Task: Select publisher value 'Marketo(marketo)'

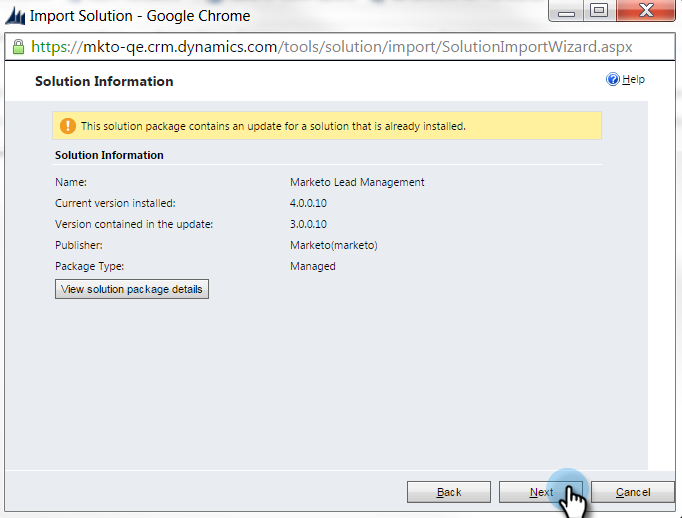Action: coord(334,245)
